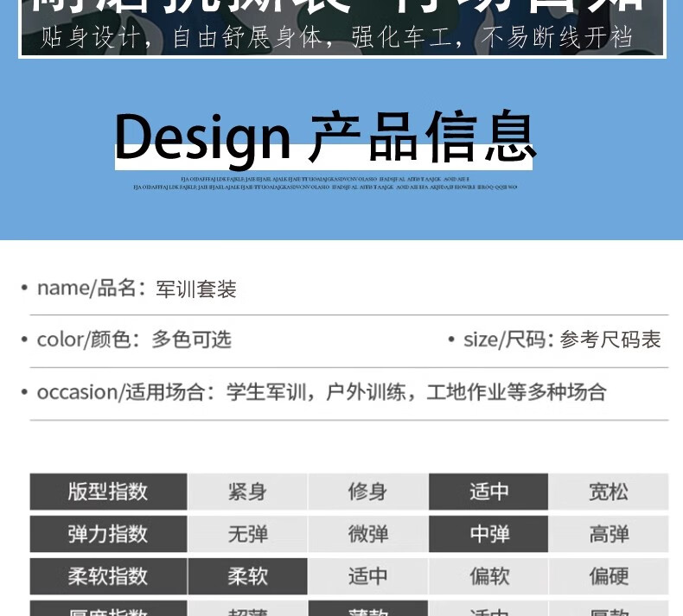Select the banner text '贴身设计，自由舒展身体'
The image size is (683, 616).
pyautogui.click(x=182, y=37)
